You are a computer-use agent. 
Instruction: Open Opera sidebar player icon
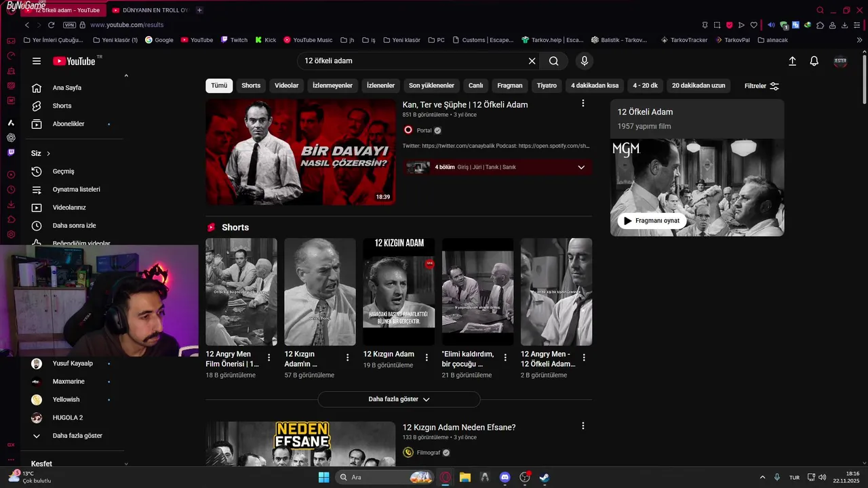(x=11, y=175)
